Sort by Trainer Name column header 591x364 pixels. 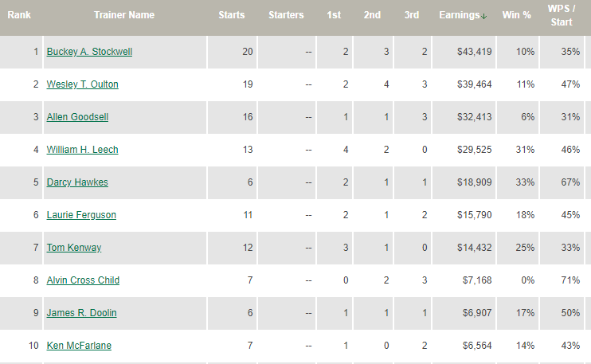tap(124, 15)
